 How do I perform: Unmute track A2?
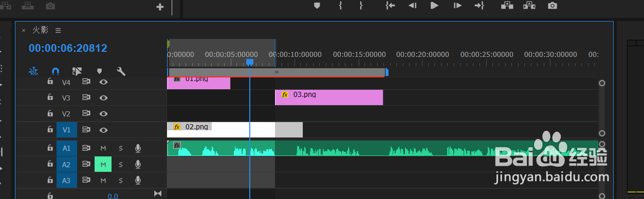click(103, 165)
